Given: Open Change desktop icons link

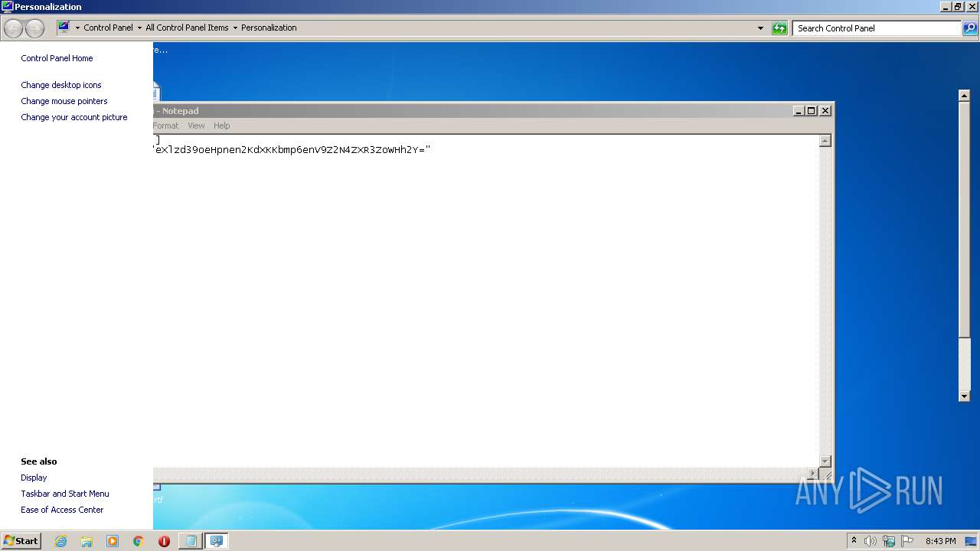Looking at the screenshot, I should point(61,85).
